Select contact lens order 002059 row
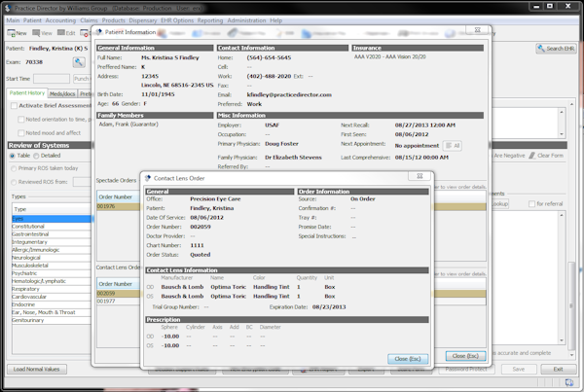The width and height of the screenshot is (584, 392). 119,294
